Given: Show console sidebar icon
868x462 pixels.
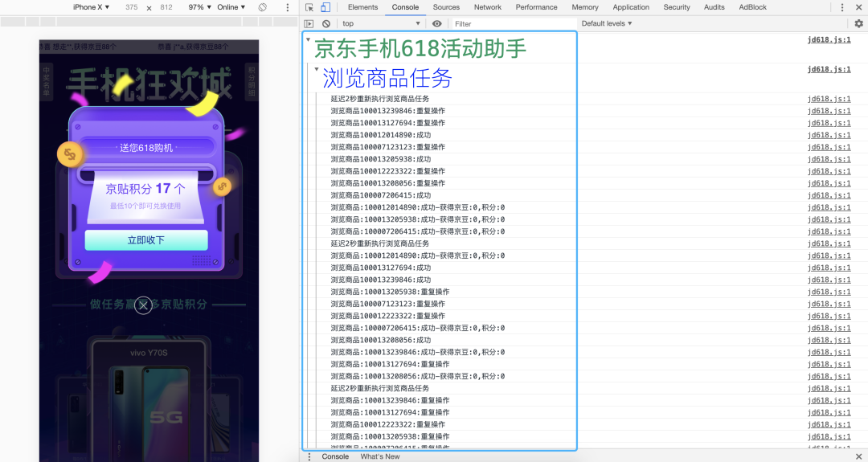Looking at the screenshot, I should tap(309, 24).
